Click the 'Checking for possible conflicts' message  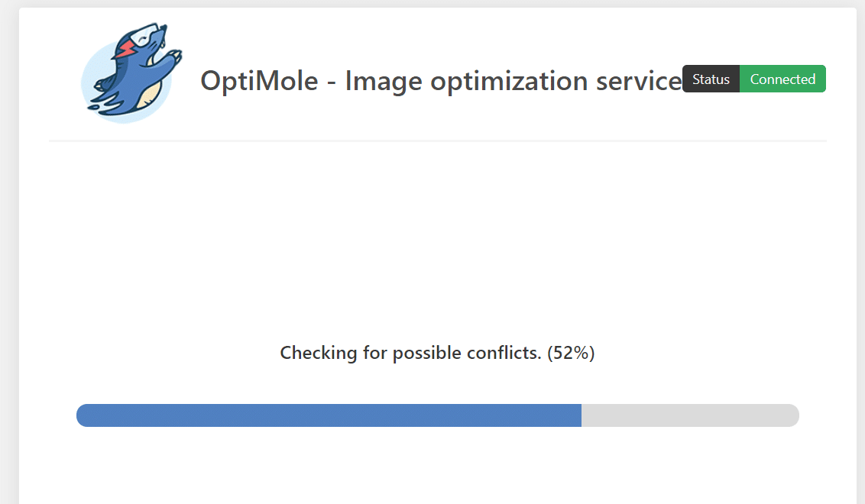(x=410, y=353)
